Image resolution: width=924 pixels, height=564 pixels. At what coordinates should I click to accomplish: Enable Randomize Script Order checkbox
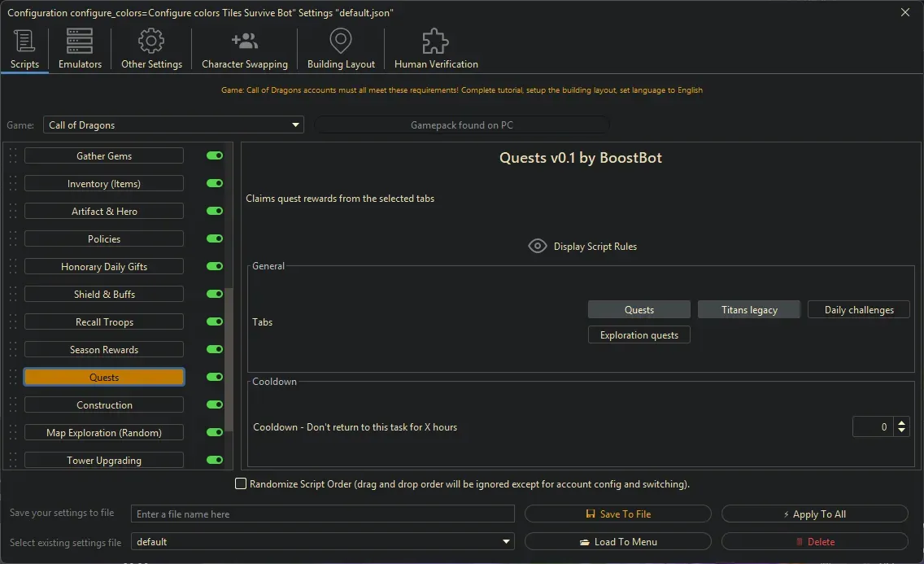tap(241, 483)
